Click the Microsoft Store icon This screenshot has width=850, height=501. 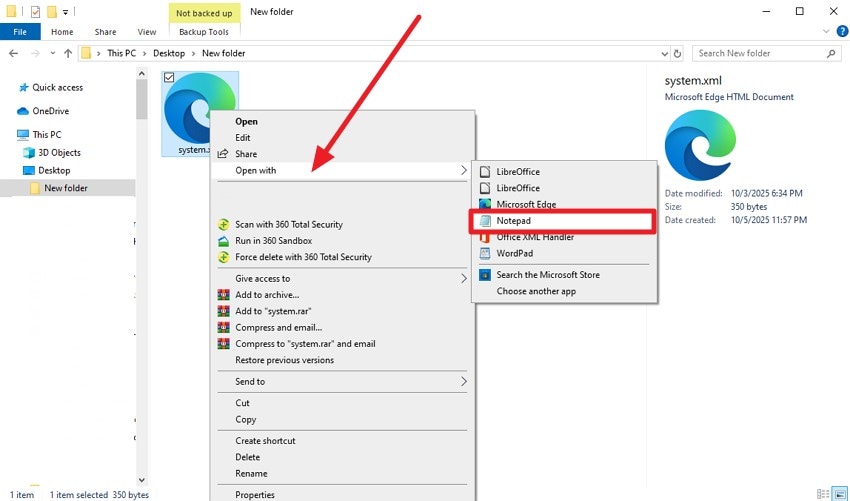485,275
